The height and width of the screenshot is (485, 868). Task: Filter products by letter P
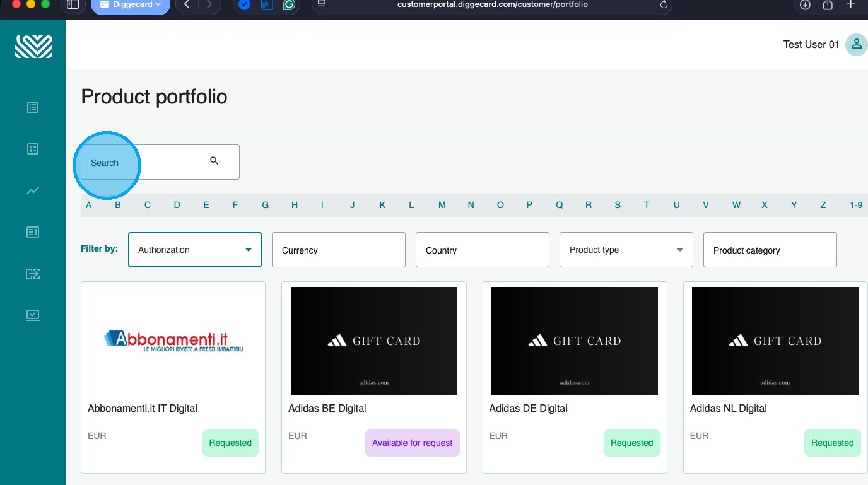529,205
